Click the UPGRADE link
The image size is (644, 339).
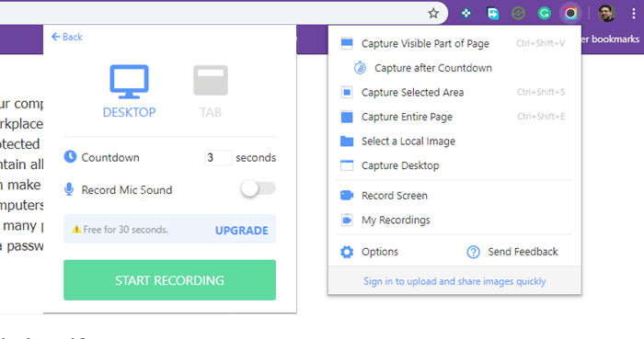pyautogui.click(x=241, y=231)
